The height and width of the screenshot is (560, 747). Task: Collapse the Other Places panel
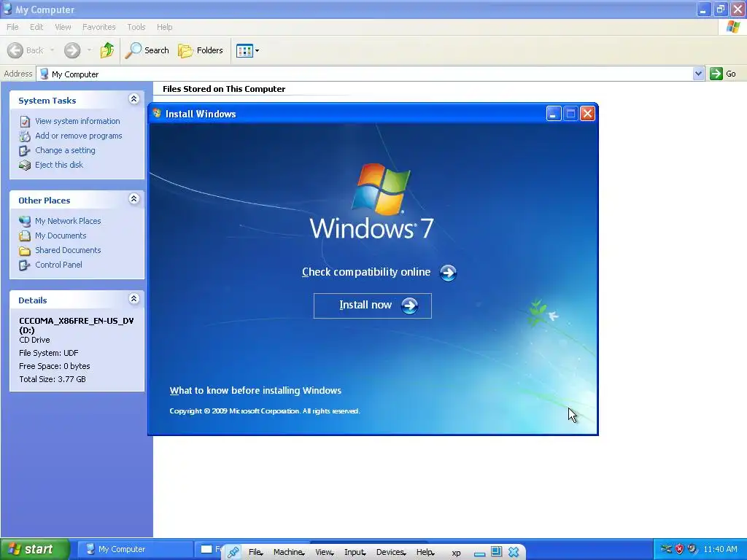tap(134, 199)
